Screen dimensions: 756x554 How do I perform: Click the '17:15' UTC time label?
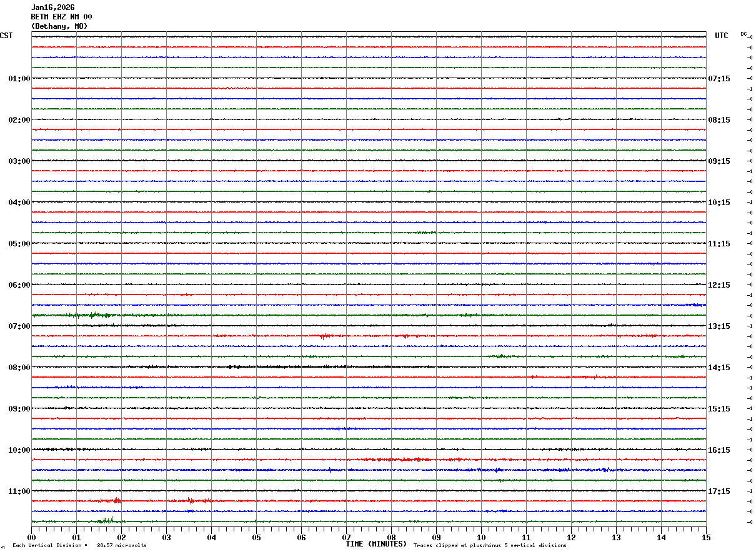pos(719,491)
